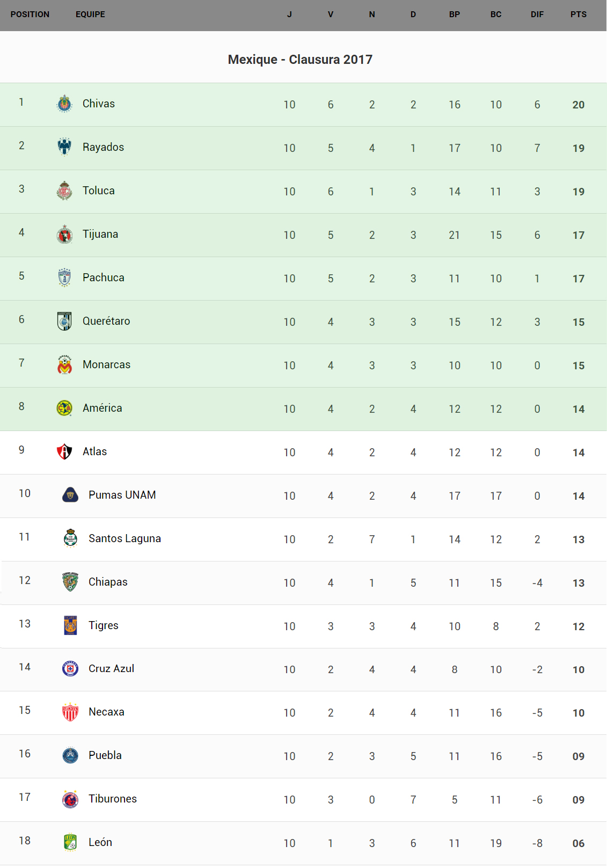Click the POSITION column header
Screen dimensions: 607x868
(30, 14)
